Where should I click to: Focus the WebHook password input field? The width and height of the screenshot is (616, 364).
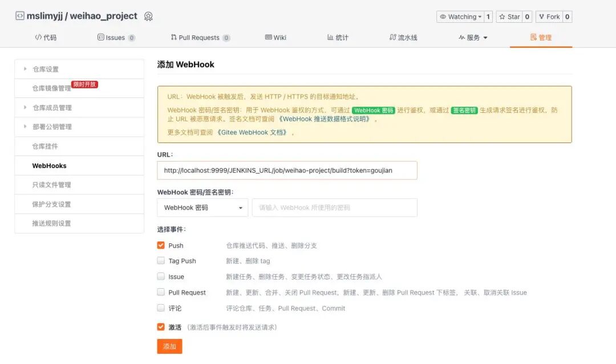(x=335, y=208)
